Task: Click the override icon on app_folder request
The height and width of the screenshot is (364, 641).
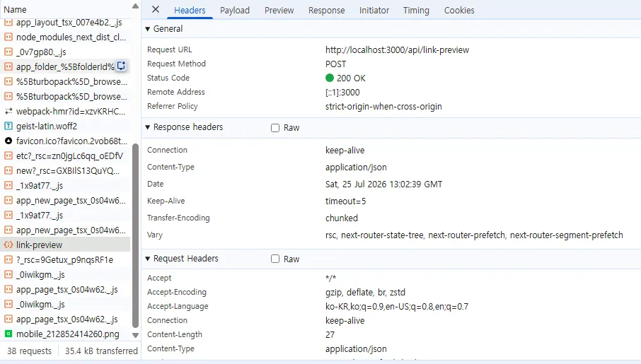Action: tap(122, 66)
